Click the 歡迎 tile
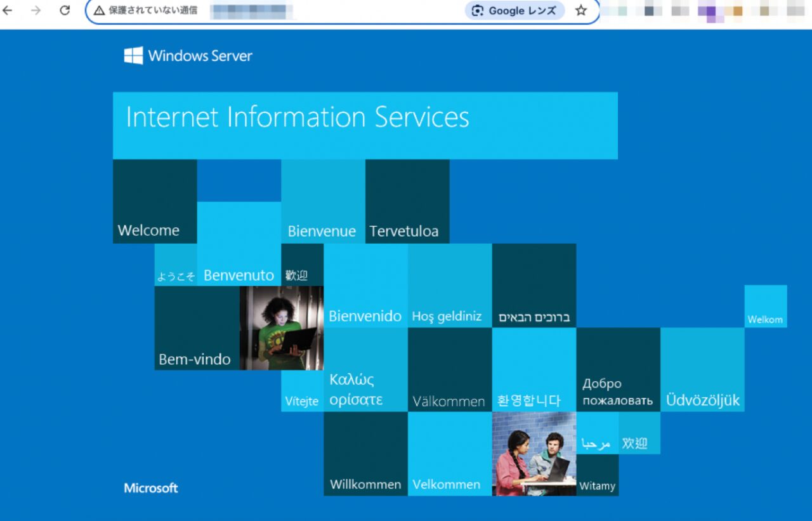This screenshot has width=812, height=521. point(303,265)
